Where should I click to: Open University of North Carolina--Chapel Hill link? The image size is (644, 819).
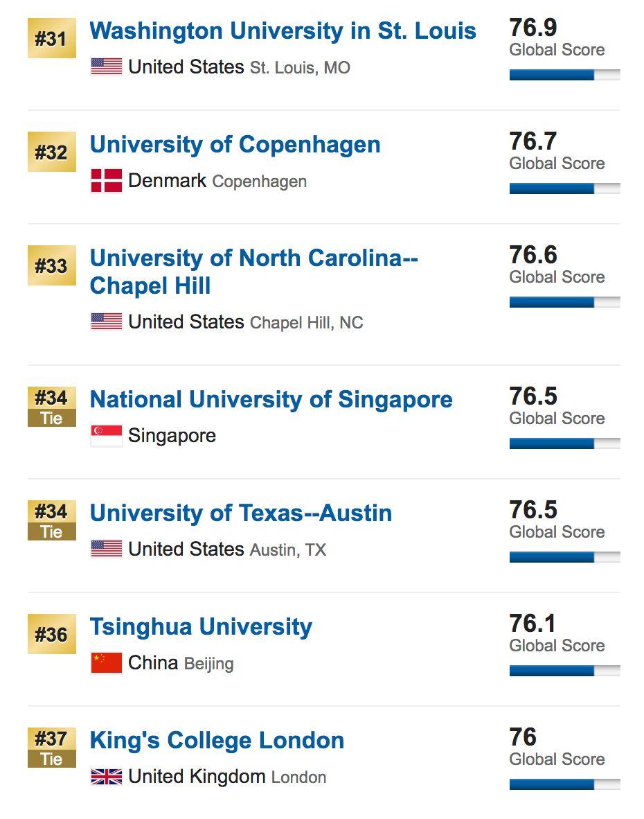(x=253, y=272)
